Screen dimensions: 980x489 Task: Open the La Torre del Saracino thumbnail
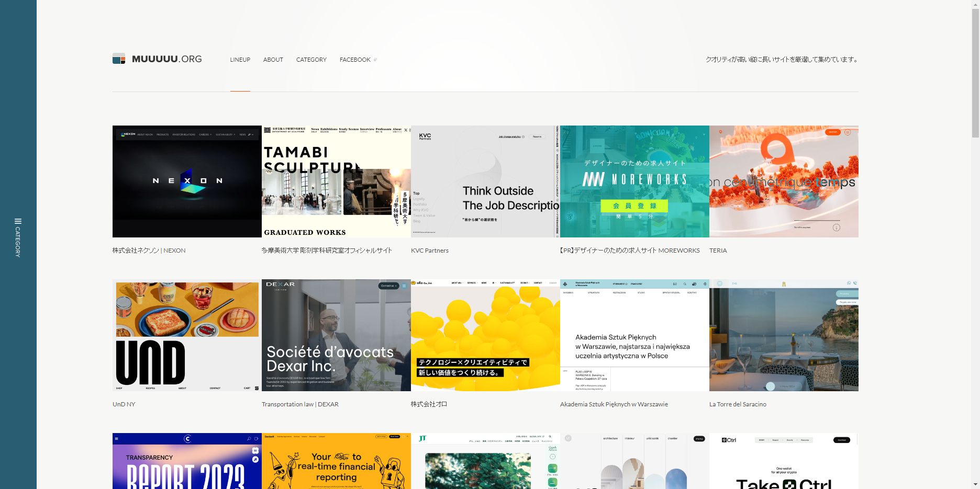click(784, 335)
